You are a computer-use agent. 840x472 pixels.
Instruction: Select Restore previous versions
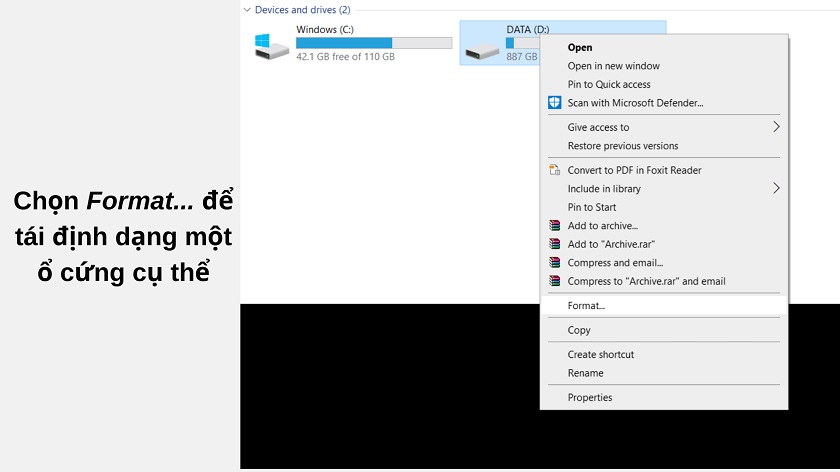click(664, 146)
